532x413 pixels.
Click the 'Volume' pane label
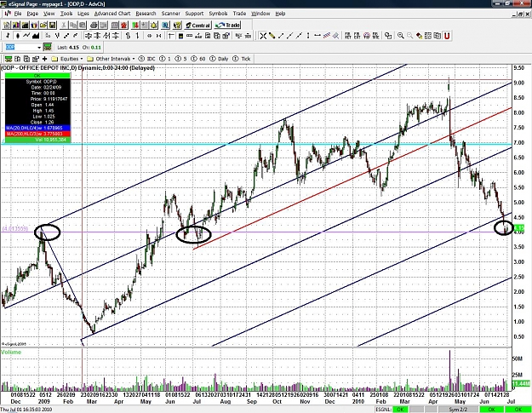click(11, 353)
